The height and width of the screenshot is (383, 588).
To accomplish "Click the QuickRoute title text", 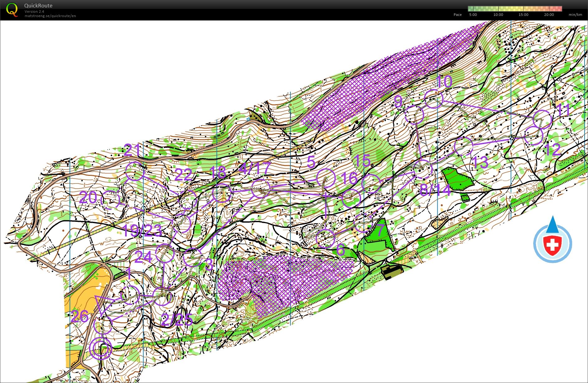I will [x=38, y=6].
